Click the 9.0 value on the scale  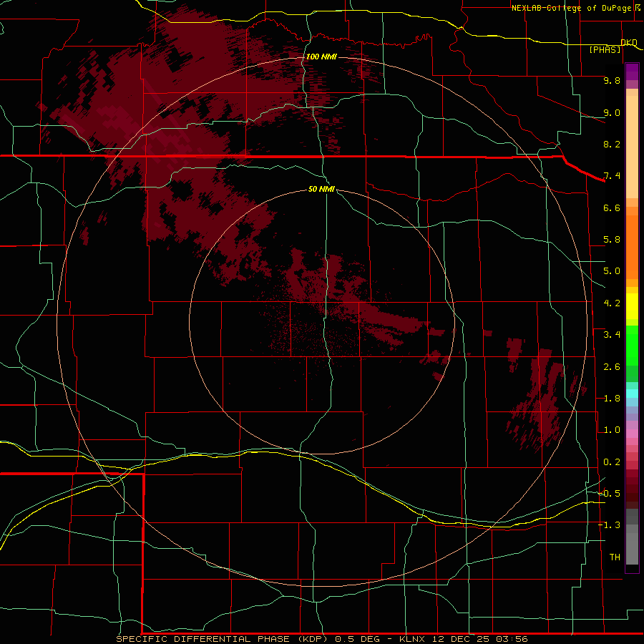click(612, 112)
